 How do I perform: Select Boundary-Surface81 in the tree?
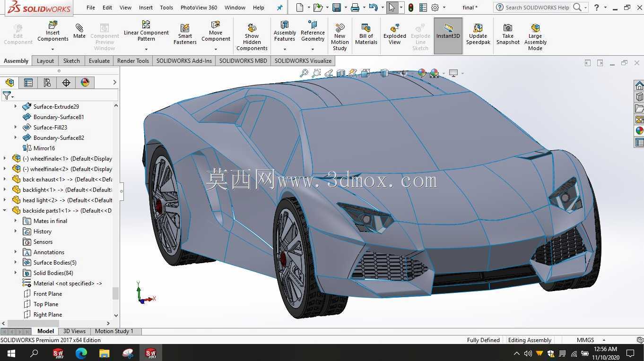(59, 117)
